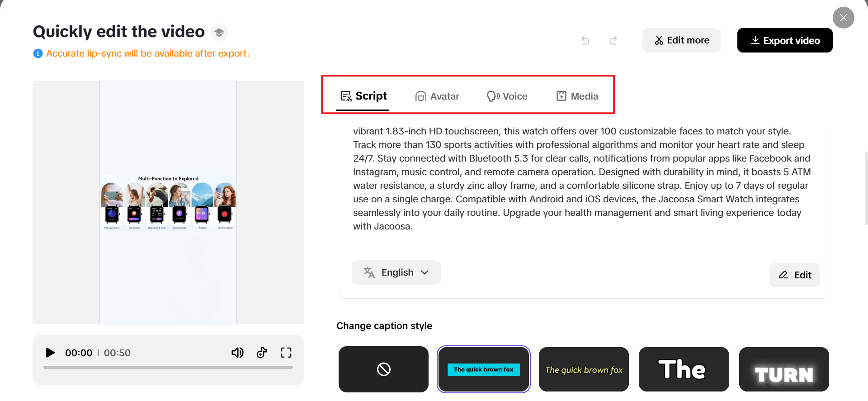
Task: Select the glowing TURN caption style
Action: (784, 369)
